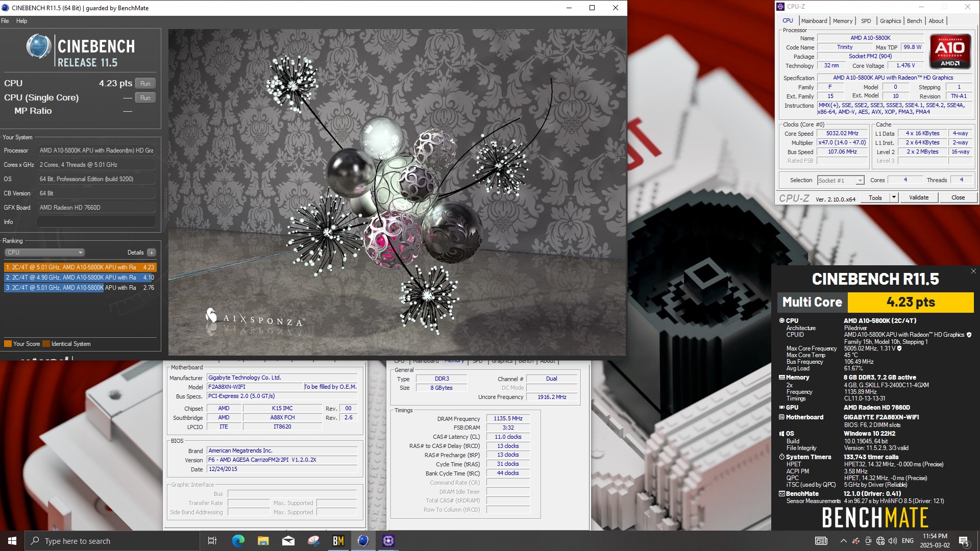Screen dimensions: 980x551
Task: Switch to CPU-Z via its taskbar icon
Action: (x=388, y=541)
